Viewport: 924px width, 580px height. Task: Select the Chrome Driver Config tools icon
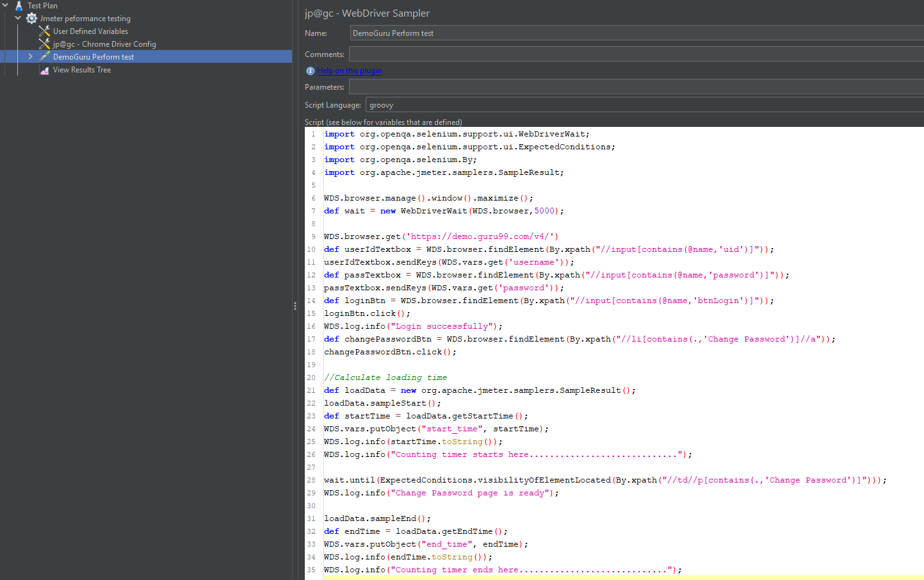44,44
